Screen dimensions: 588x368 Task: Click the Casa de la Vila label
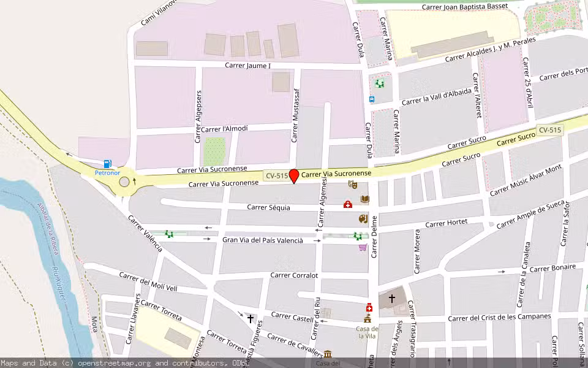click(x=367, y=332)
